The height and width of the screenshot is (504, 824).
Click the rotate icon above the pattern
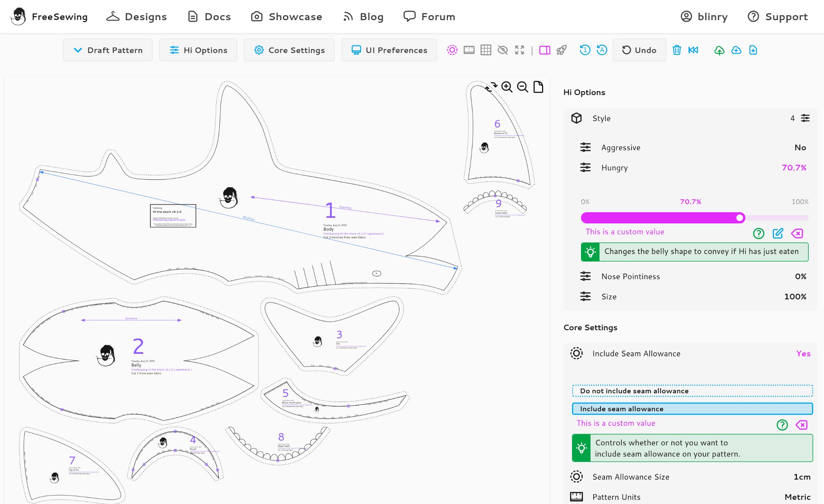pos(491,87)
